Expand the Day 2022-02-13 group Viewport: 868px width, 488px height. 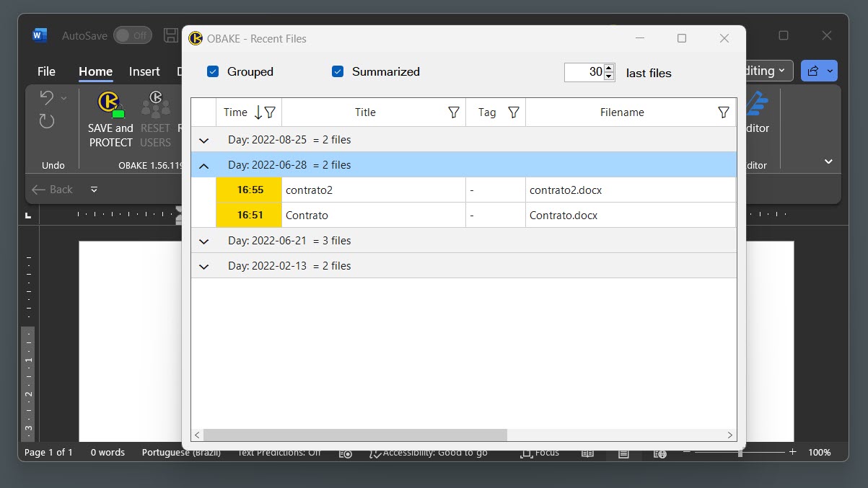tap(203, 267)
